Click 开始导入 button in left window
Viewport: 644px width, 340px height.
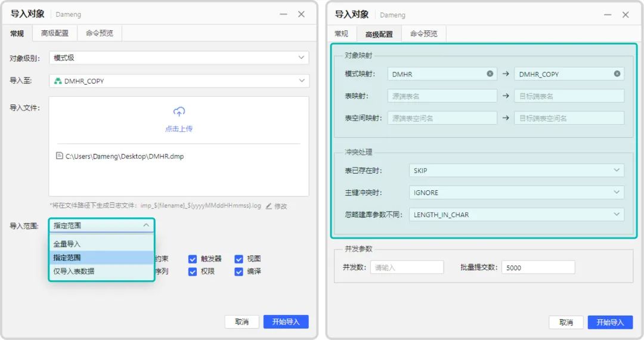(x=286, y=322)
